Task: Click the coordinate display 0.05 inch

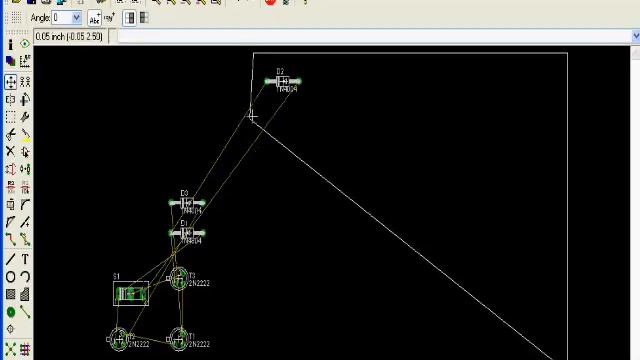Action: [x=69, y=37]
